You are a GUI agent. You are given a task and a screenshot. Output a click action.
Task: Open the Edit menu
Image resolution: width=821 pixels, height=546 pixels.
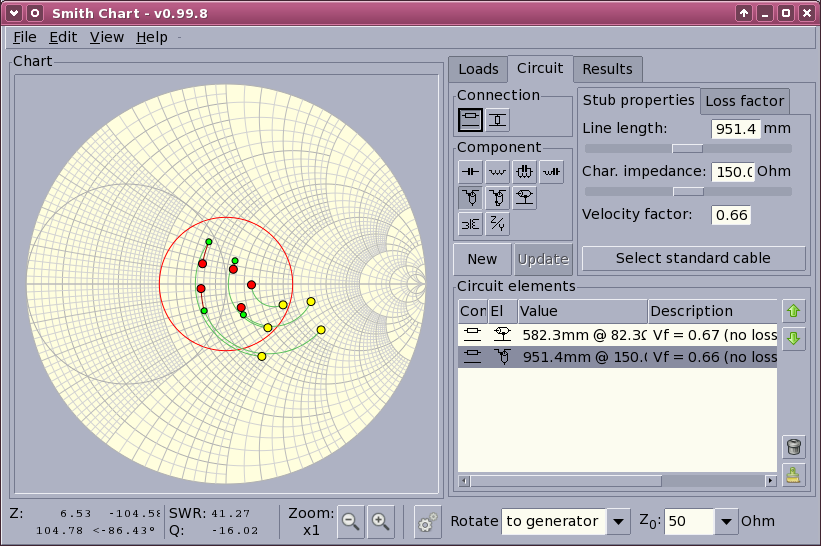click(63, 37)
